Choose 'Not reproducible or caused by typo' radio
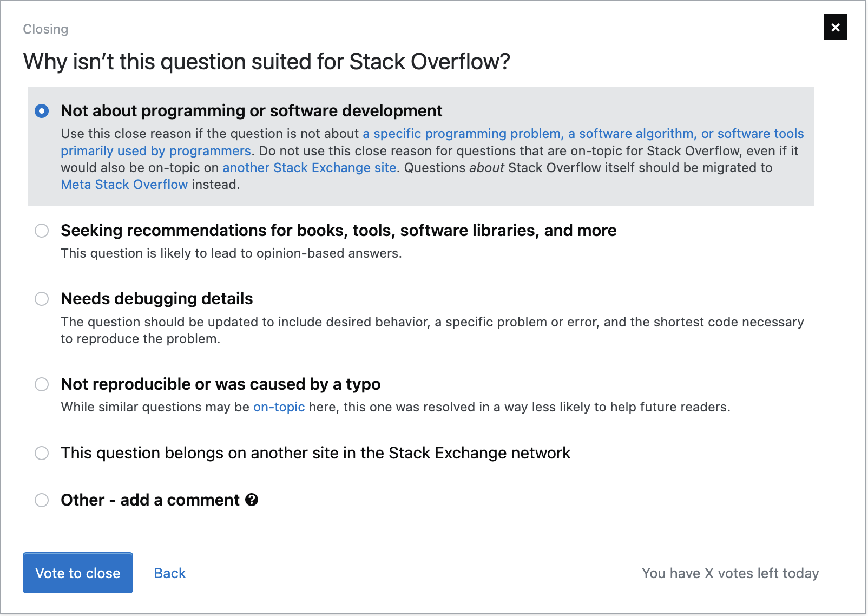 coord(42,384)
